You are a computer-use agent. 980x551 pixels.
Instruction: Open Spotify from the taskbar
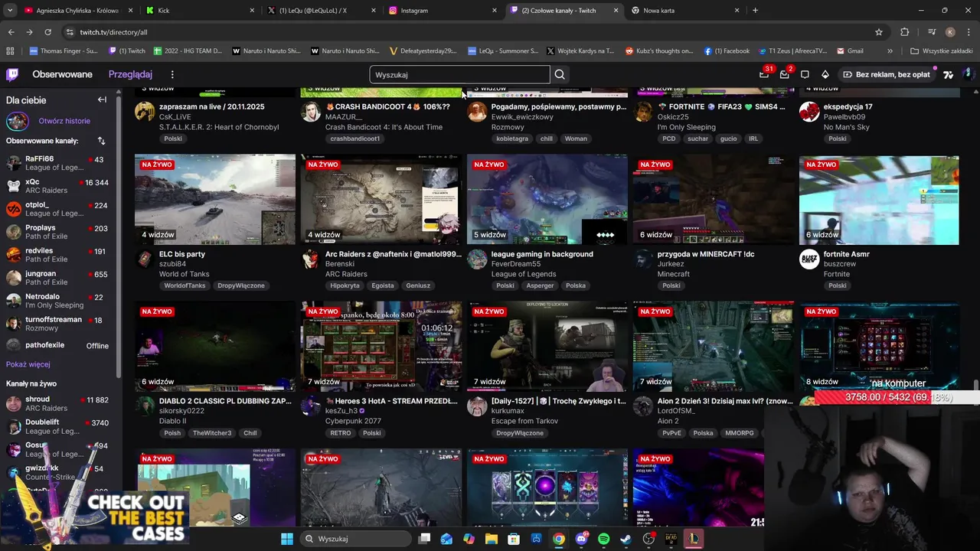point(603,539)
